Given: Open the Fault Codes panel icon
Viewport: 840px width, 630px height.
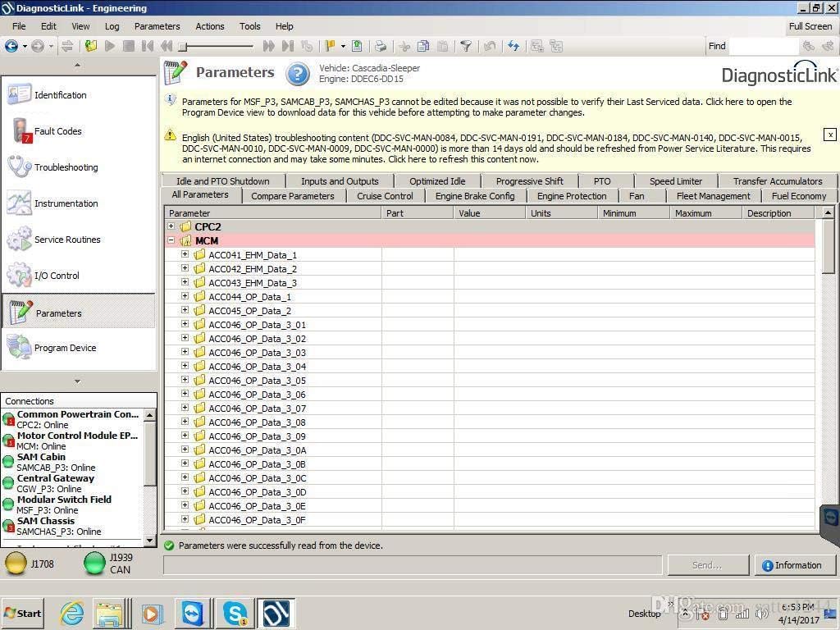Looking at the screenshot, I should coord(21,131).
